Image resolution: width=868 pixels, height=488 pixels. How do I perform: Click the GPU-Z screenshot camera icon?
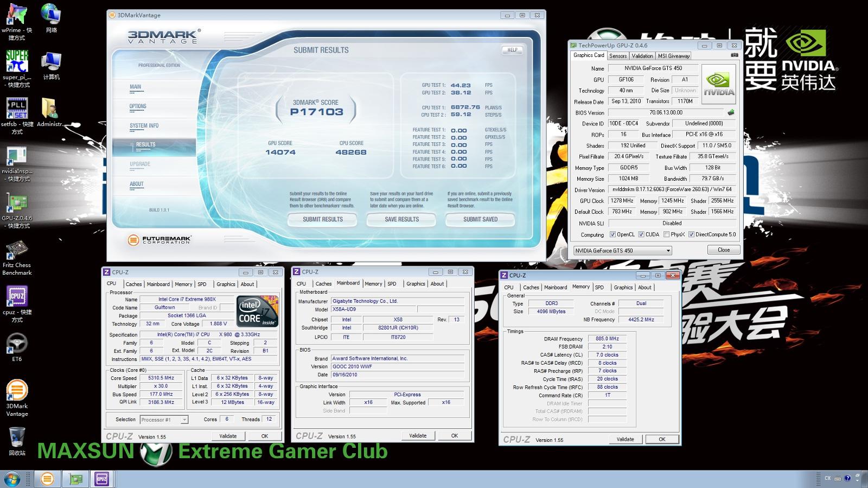[x=734, y=55]
